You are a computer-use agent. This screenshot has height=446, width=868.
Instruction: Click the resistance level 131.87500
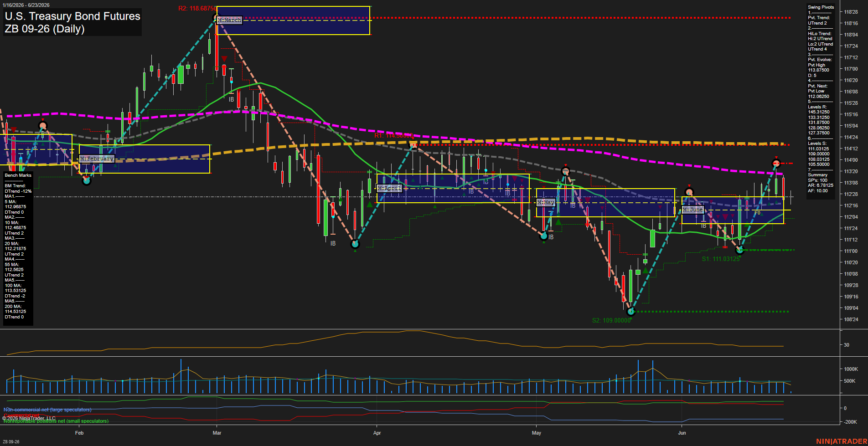pyautogui.click(x=819, y=123)
